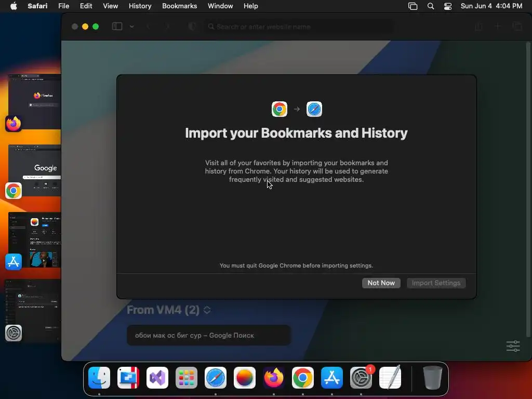532x399 pixels.
Task: Click Import Settings button
Action: tap(436, 283)
